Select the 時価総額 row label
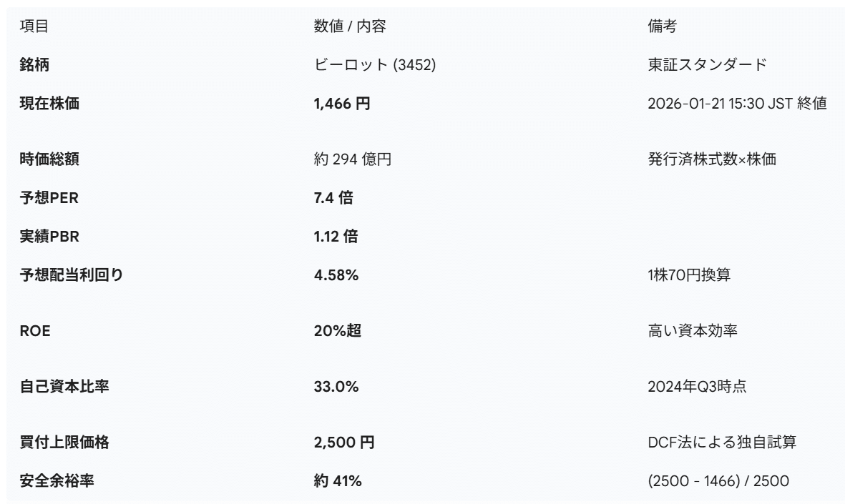Image resolution: width=845 pixels, height=504 pixels. [49, 159]
